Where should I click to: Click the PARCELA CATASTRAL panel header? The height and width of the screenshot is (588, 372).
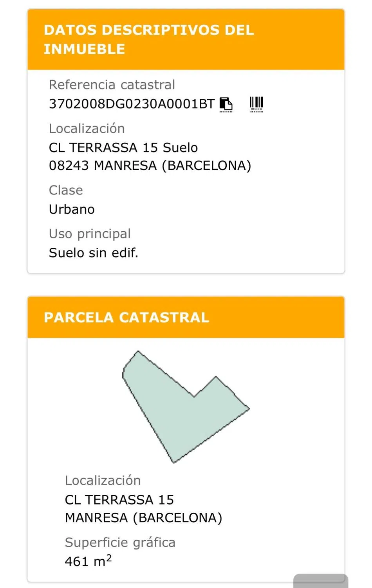tap(126, 318)
